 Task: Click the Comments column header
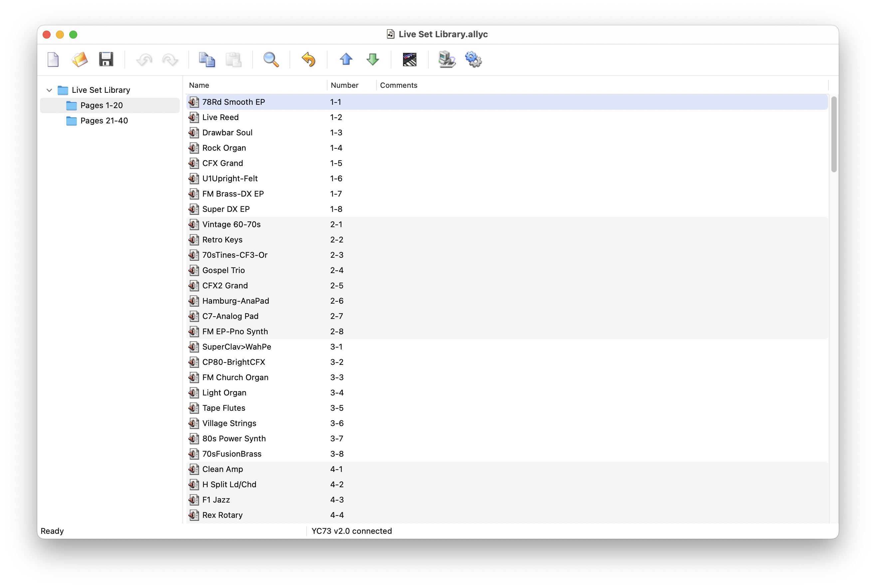[x=398, y=85]
